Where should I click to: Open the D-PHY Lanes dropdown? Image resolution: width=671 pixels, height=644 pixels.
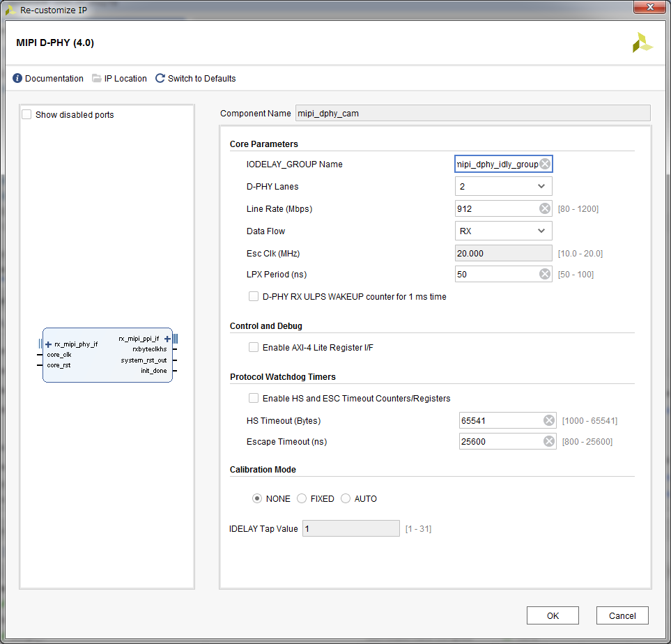point(503,186)
